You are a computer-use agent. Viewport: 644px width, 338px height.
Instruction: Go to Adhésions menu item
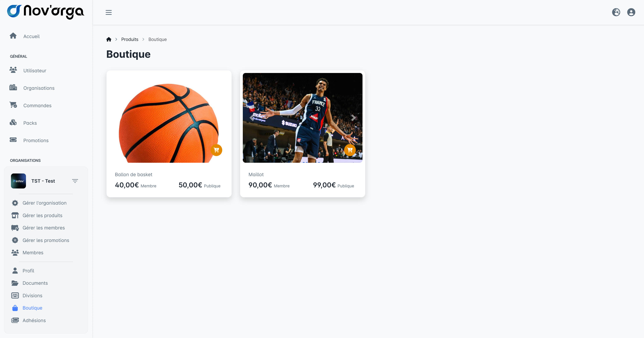[34, 320]
